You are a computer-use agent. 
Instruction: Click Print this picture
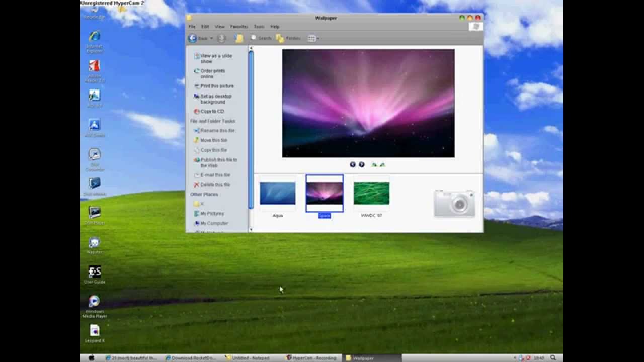[214, 86]
